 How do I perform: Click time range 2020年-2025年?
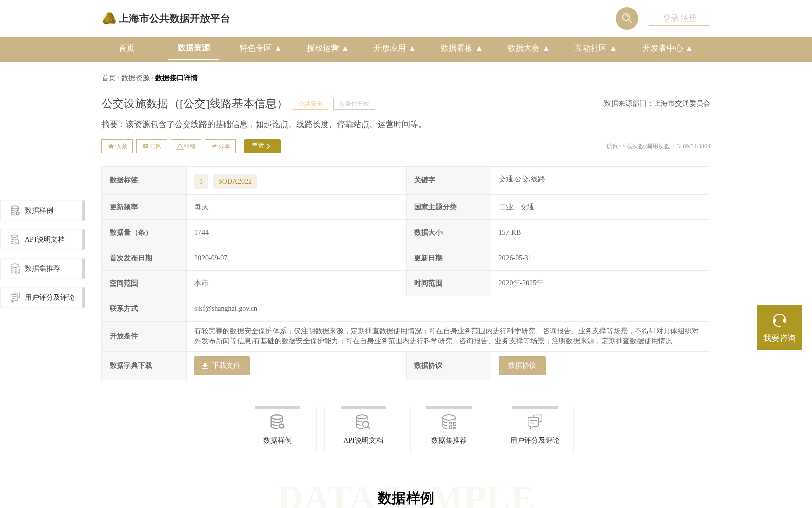521,283
